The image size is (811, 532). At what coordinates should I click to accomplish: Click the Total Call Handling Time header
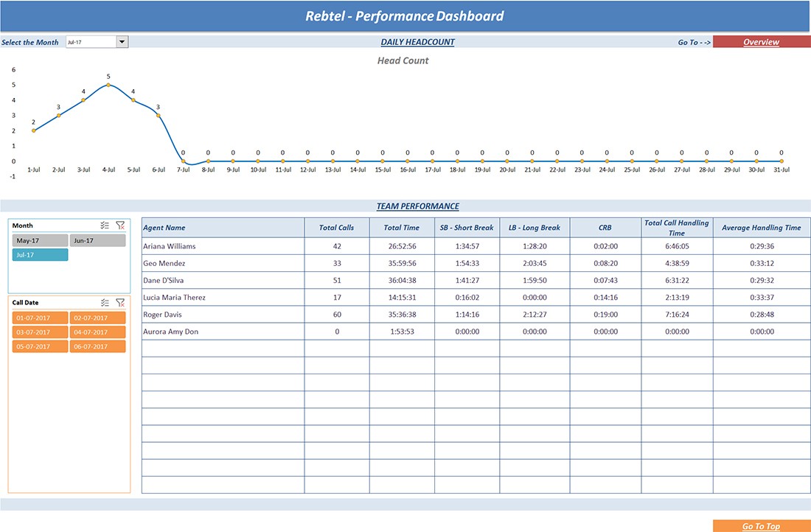point(677,228)
